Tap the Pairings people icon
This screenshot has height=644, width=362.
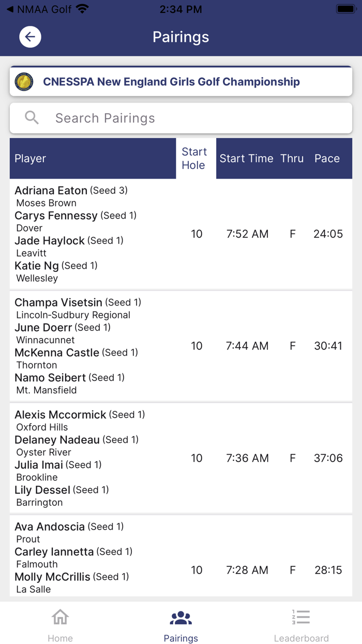(x=180, y=616)
